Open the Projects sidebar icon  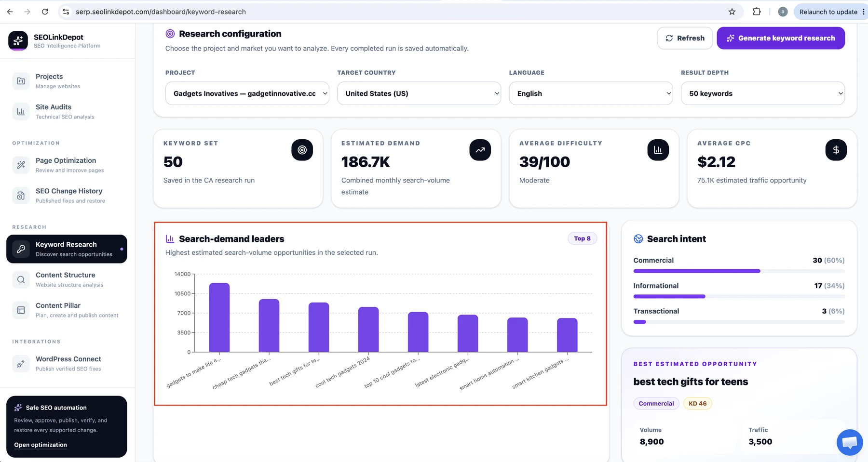pyautogui.click(x=21, y=81)
